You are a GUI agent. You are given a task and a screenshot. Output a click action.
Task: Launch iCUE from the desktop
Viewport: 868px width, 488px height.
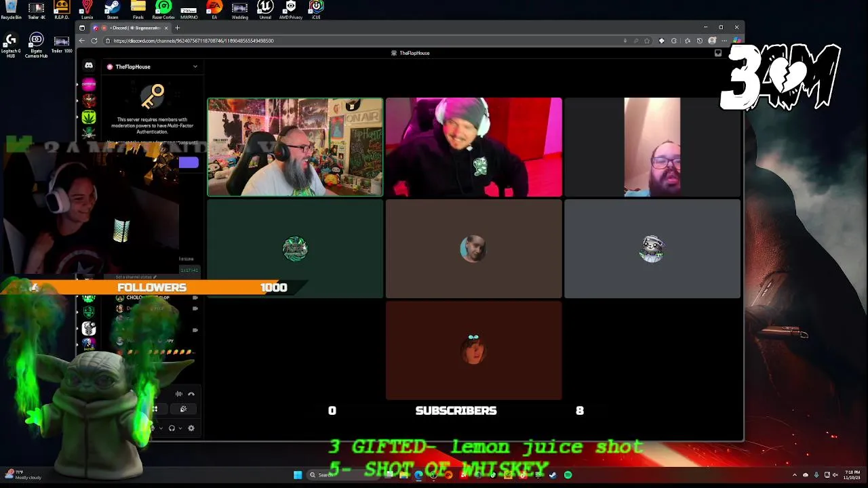point(316,9)
